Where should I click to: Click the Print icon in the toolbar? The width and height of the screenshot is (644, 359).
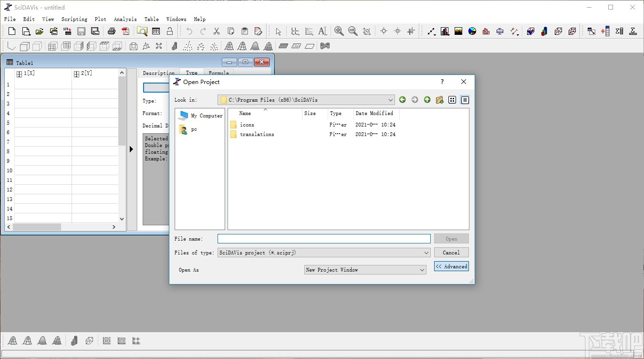tap(112, 32)
